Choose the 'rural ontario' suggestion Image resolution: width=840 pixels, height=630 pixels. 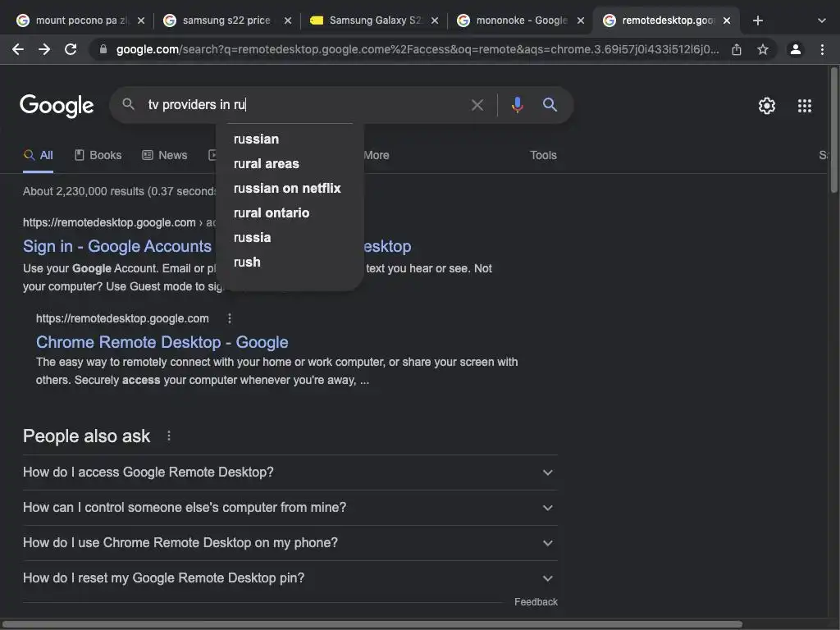290,213
